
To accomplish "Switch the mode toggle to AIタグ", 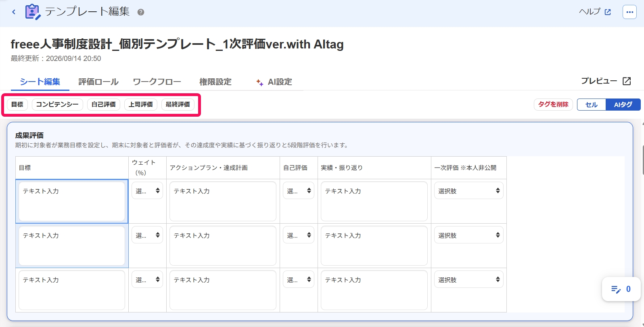I will click(623, 105).
